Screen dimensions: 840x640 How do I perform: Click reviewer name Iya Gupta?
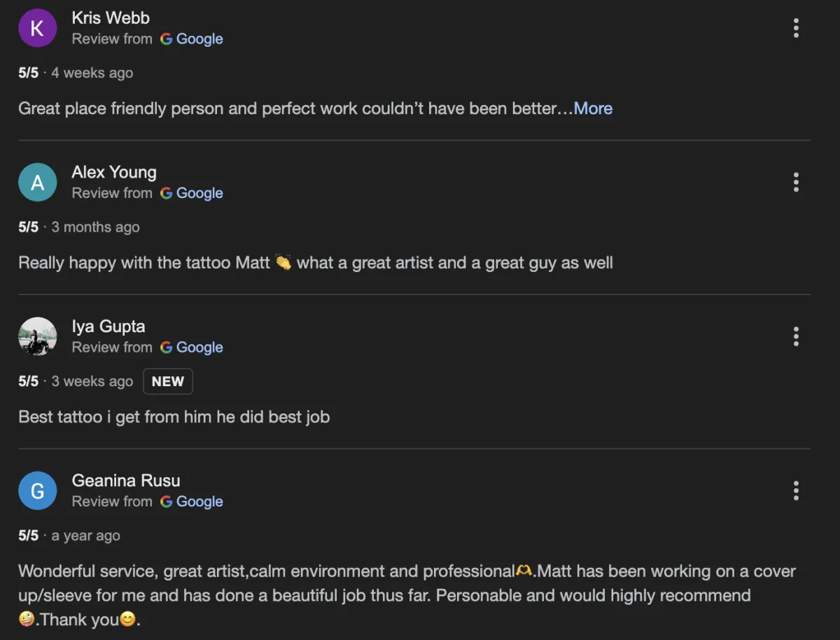(x=108, y=327)
